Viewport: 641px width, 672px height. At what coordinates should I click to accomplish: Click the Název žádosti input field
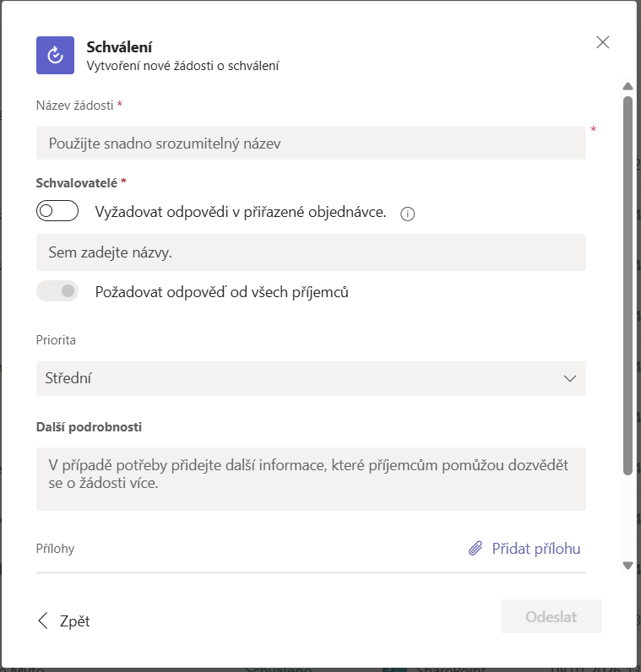(x=310, y=144)
